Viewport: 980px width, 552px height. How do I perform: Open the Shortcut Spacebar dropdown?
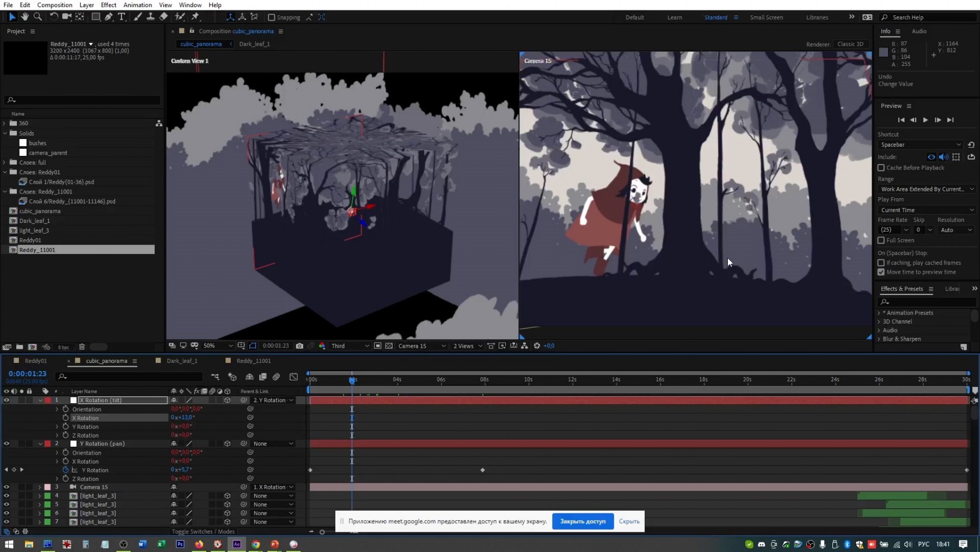pos(921,144)
